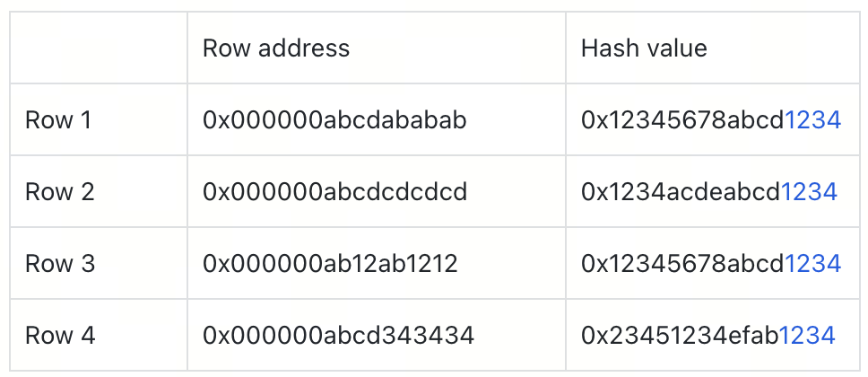Click the blue 1234 link in Row 1

[x=812, y=120]
